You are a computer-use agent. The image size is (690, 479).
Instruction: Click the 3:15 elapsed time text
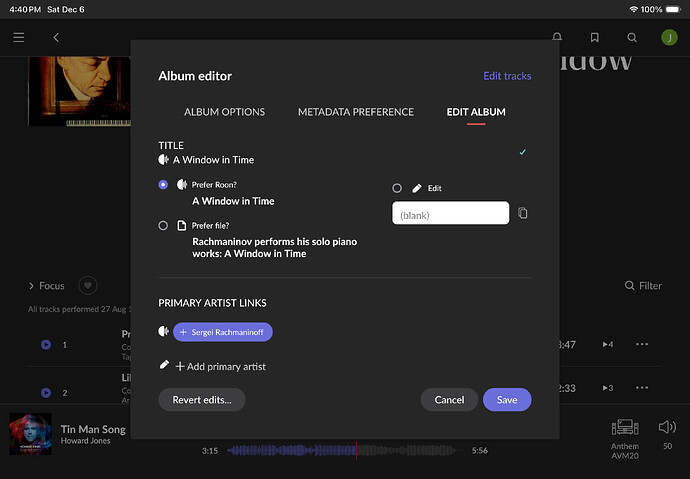pyautogui.click(x=210, y=450)
